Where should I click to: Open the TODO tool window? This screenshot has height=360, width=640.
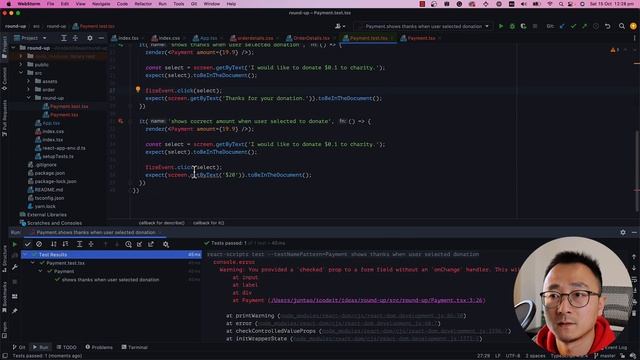[67, 347]
